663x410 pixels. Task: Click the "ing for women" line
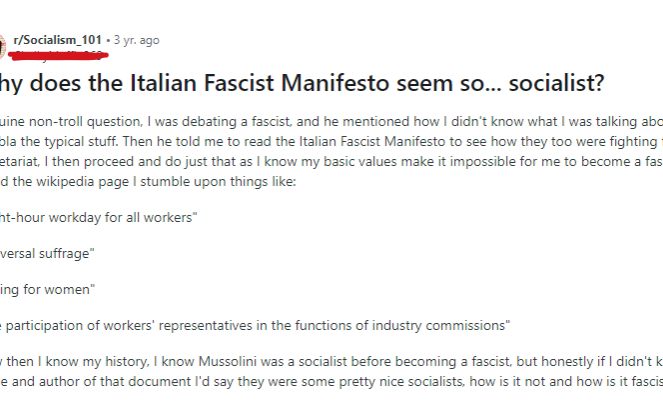pyautogui.click(x=46, y=290)
